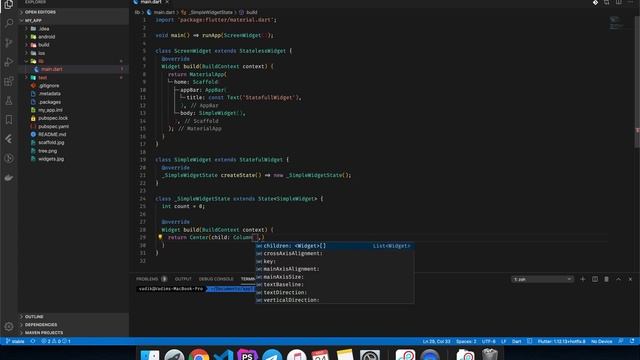640x360 pixels.
Task: Choose textDirection: suggestion
Action: tap(335, 292)
